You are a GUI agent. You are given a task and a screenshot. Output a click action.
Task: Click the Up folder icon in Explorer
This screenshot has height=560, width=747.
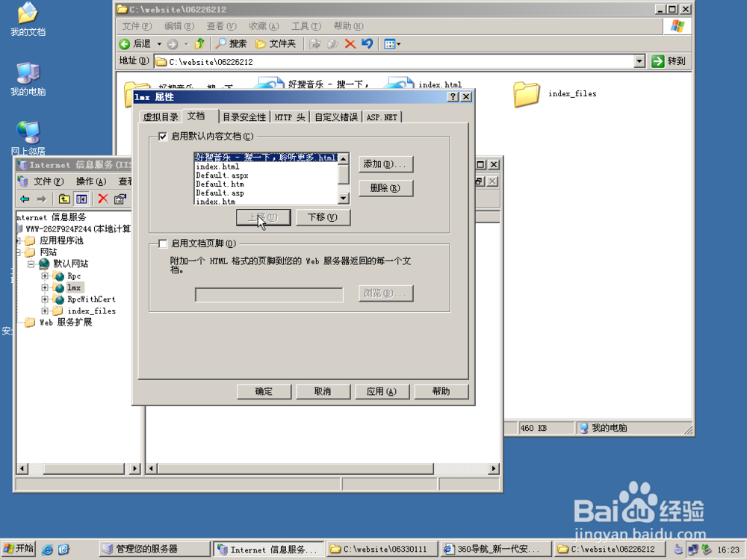pos(199,44)
